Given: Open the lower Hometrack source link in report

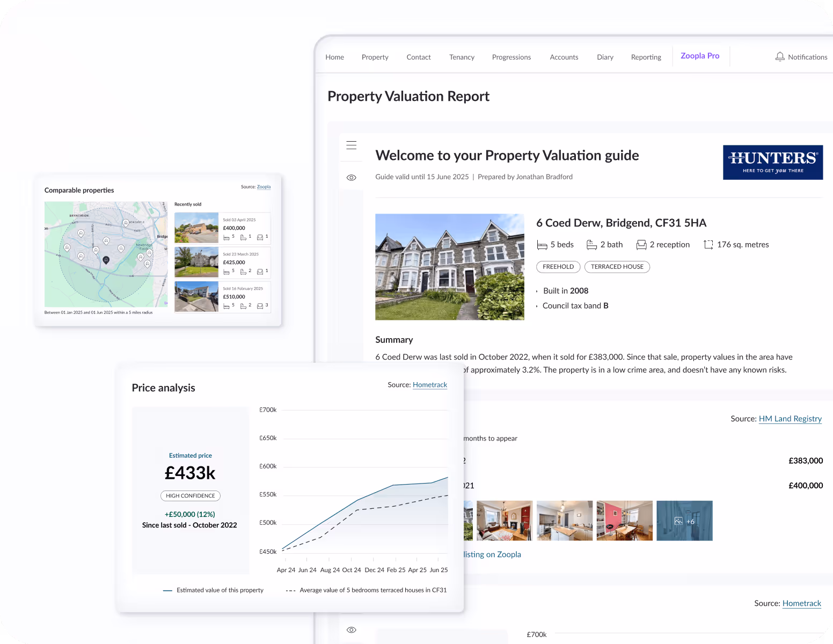Looking at the screenshot, I should pyautogui.click(x=802, y=603).
